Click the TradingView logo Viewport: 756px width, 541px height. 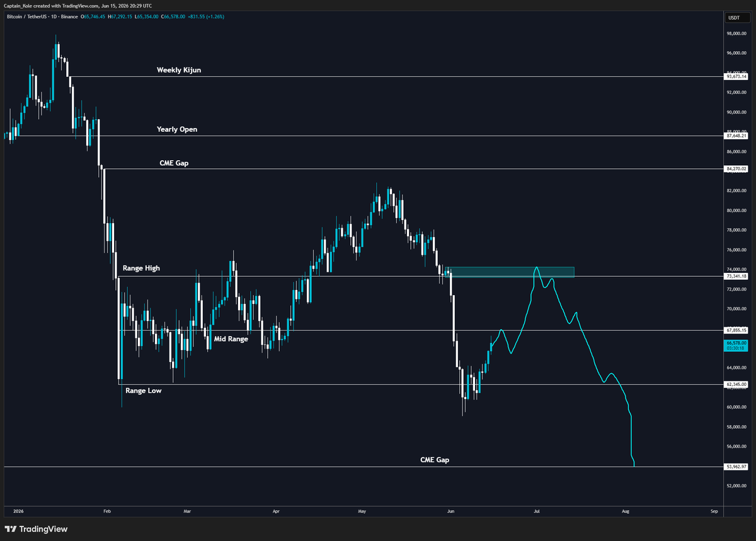(x=36, y=529)
